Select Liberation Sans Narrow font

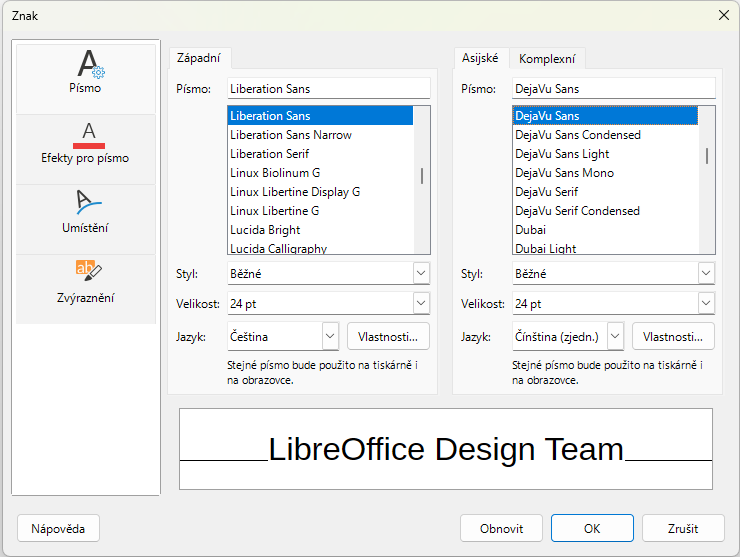pos(320,135)
